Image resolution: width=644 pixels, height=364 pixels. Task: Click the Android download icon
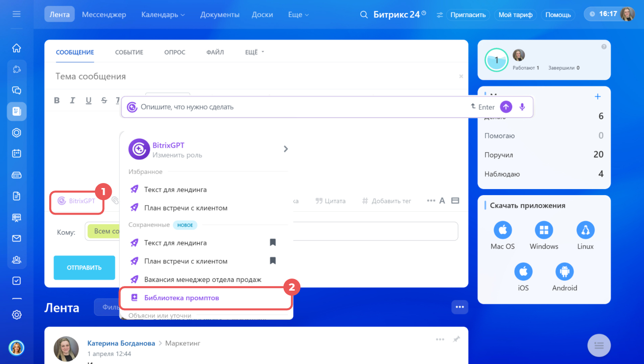(565, 272)
